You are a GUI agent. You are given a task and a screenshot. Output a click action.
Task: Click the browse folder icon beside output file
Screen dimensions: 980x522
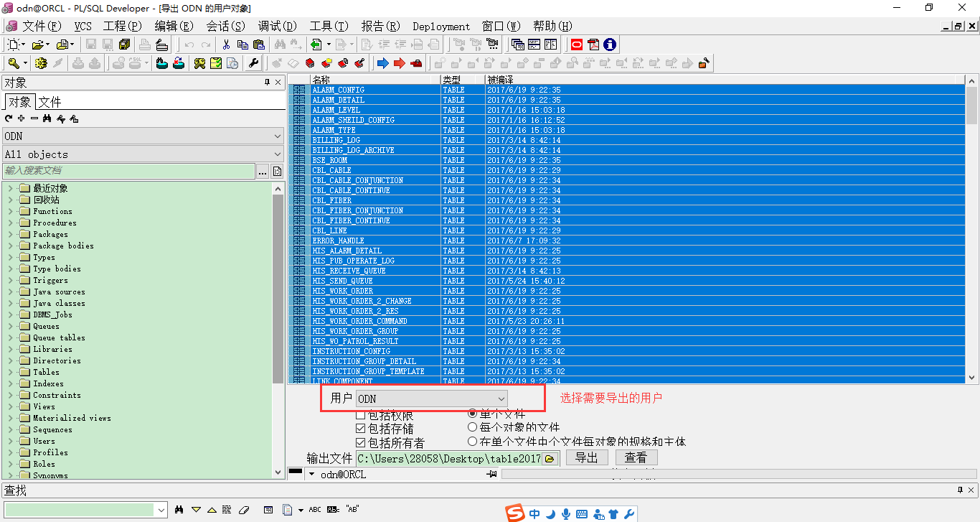pyautogui.click(x=550, y=458)
